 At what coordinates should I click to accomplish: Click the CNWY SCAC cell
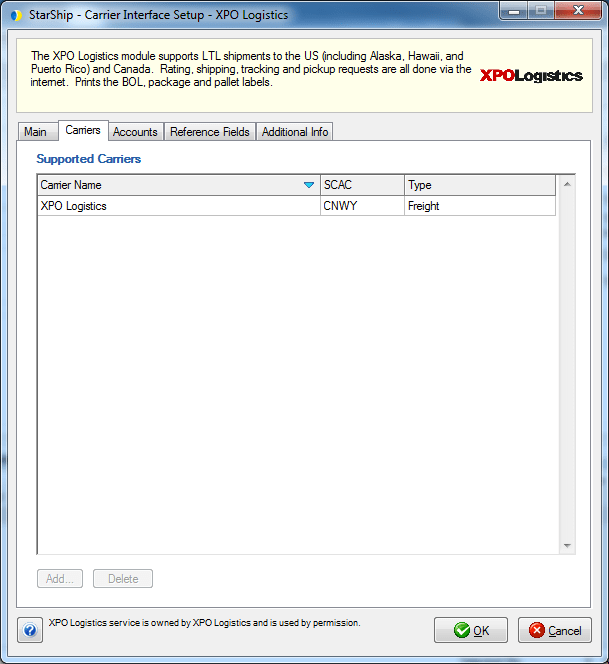coord(363,206)
